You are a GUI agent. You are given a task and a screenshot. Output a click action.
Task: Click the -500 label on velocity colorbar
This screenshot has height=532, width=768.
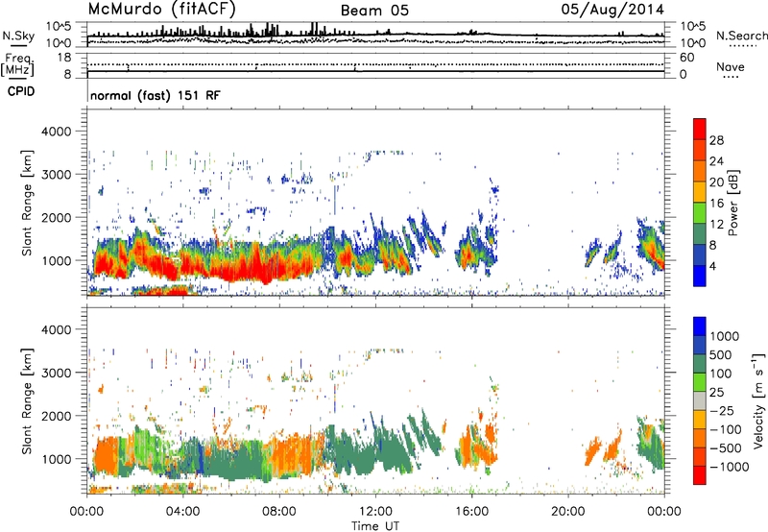click(x=726, y=448)
